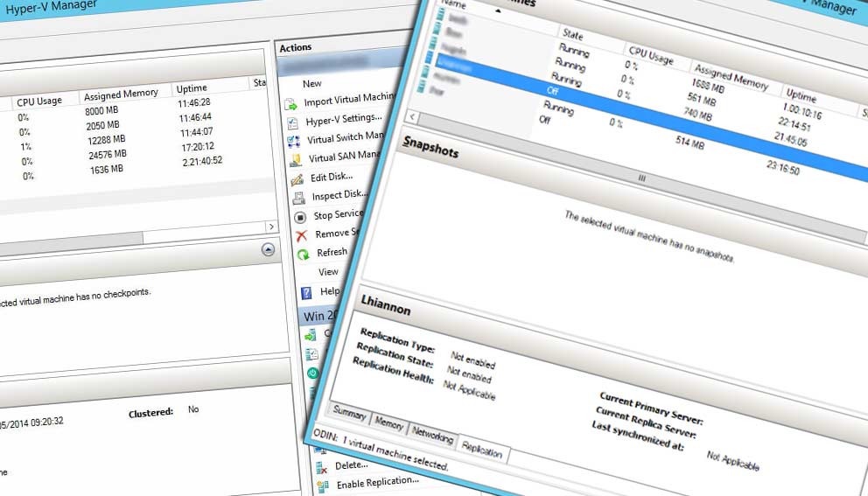This screenshot has height=496, width=868.
Task: Click the Snapshots section header
Action: (x=430, y=147)
